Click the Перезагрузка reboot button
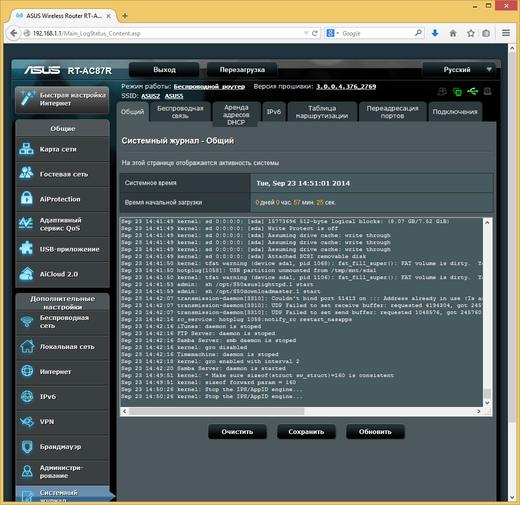Screen dimensions: 520x505 [242, 70]
